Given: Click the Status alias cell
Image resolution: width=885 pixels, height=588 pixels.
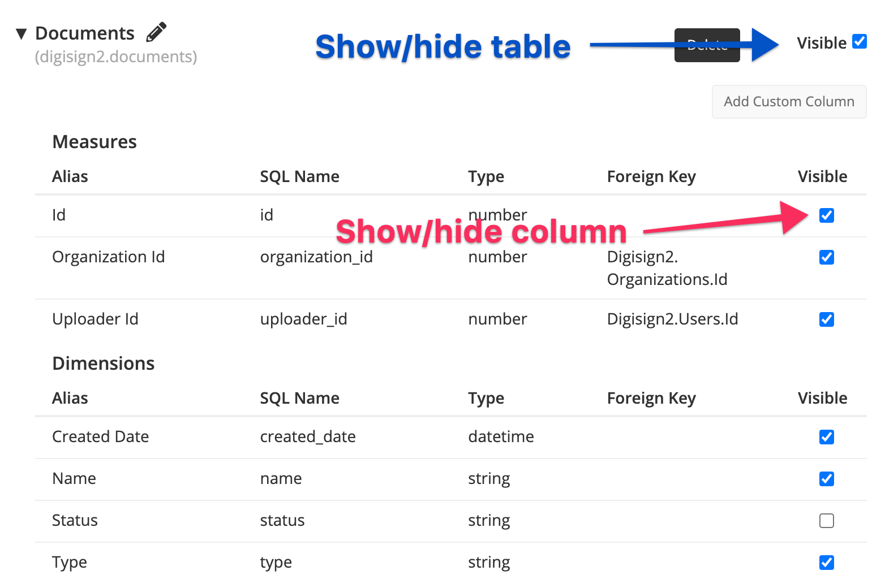Looking at the screenshot, I should click(x=75, y=521).
